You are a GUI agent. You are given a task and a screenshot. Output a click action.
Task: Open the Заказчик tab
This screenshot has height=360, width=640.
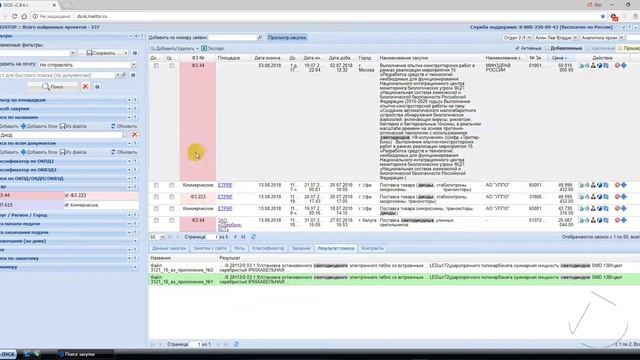click(301, 248)
